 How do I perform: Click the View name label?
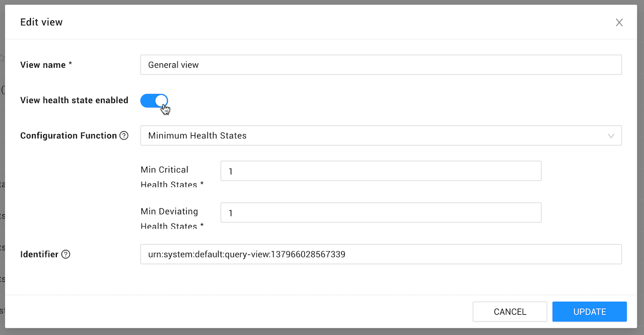tap(46, 65)
